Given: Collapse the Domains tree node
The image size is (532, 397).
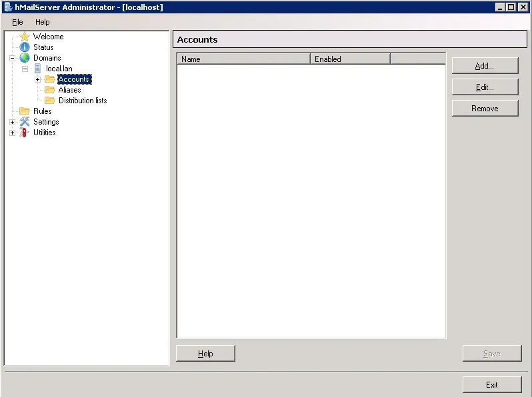Looking at the screenshot, I should click(12, 58).
